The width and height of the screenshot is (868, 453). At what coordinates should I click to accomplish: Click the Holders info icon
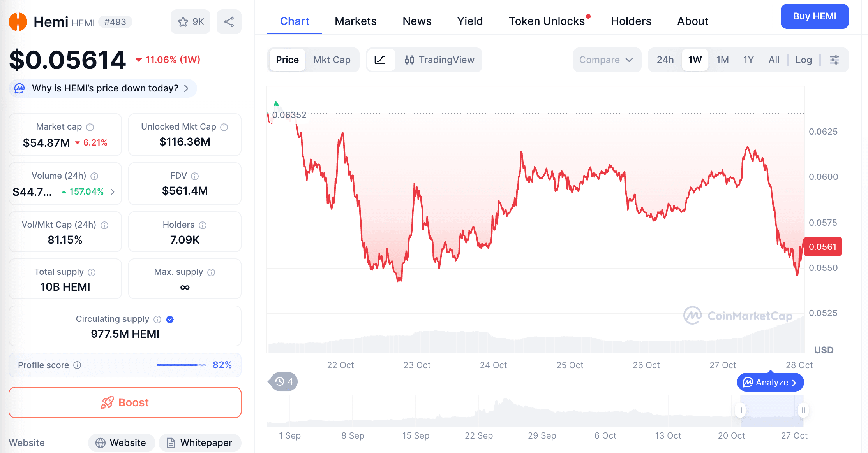pyautogui.click(x=203, y=225)
